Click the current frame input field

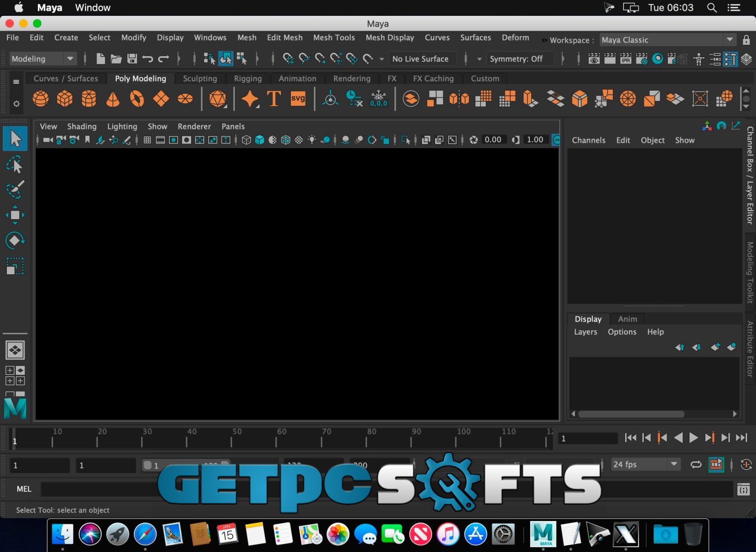pyautogui.click(x=588, y=438)
